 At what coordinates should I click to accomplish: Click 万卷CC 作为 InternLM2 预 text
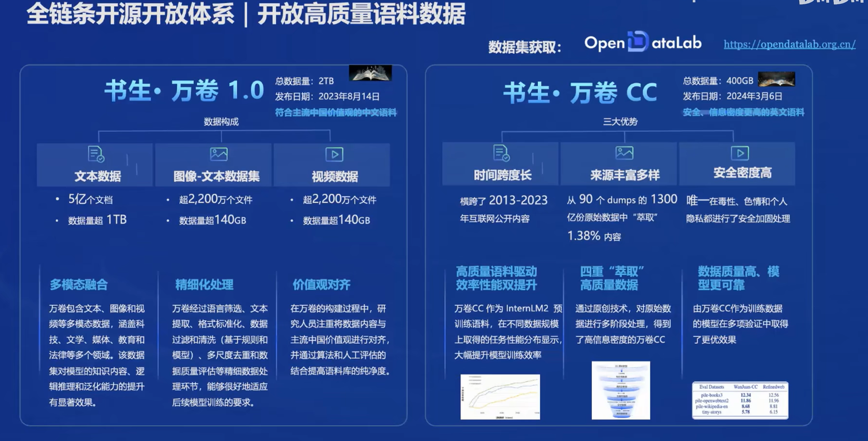pos(508,309)
